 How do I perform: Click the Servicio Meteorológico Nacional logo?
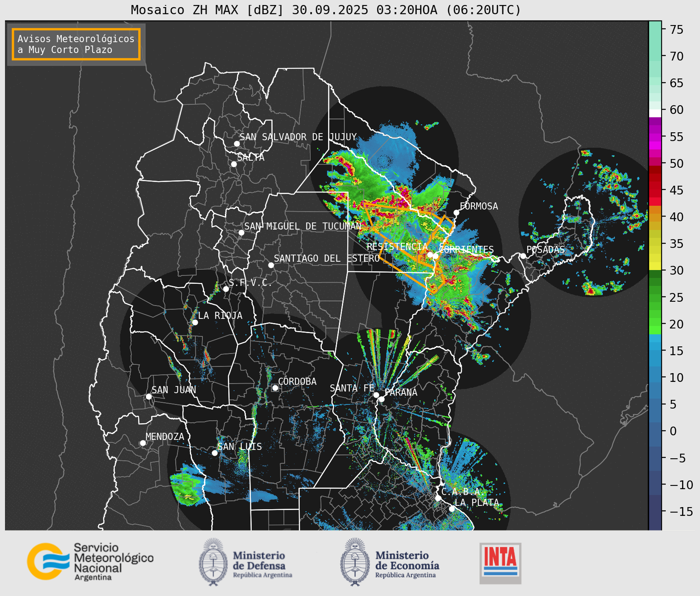click(90, 561)
